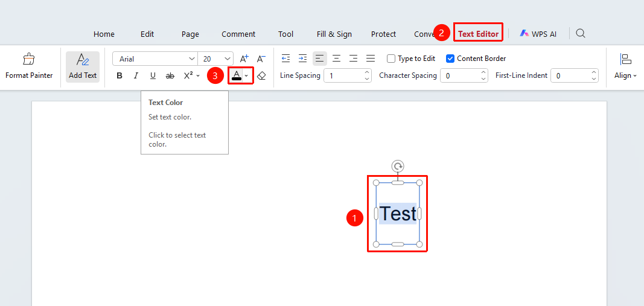Center align the text
The width and height of the screenshot is (644, 306).
click(336, 59)
